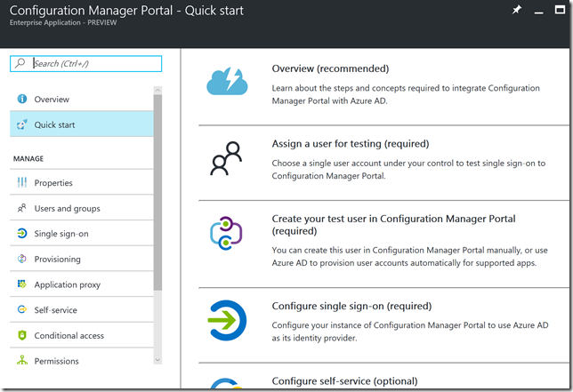Open the Permissions menu item
Screen dimensions: 573x392
56,361
